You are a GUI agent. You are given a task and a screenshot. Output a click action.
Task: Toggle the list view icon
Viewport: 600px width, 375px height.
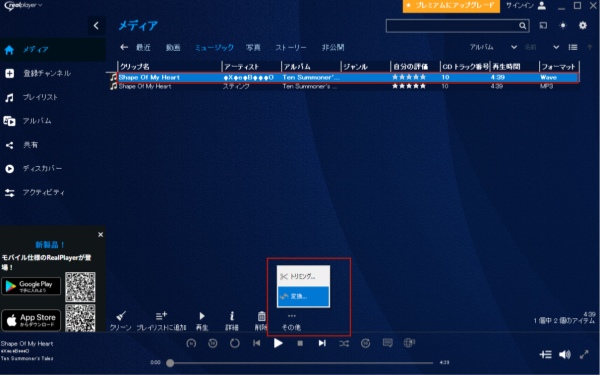[573, 47]
